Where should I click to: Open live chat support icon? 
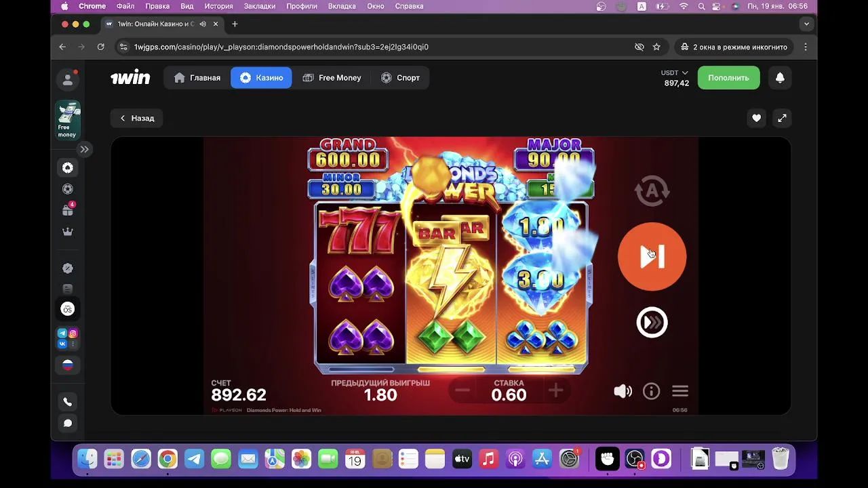coord(68,424)
